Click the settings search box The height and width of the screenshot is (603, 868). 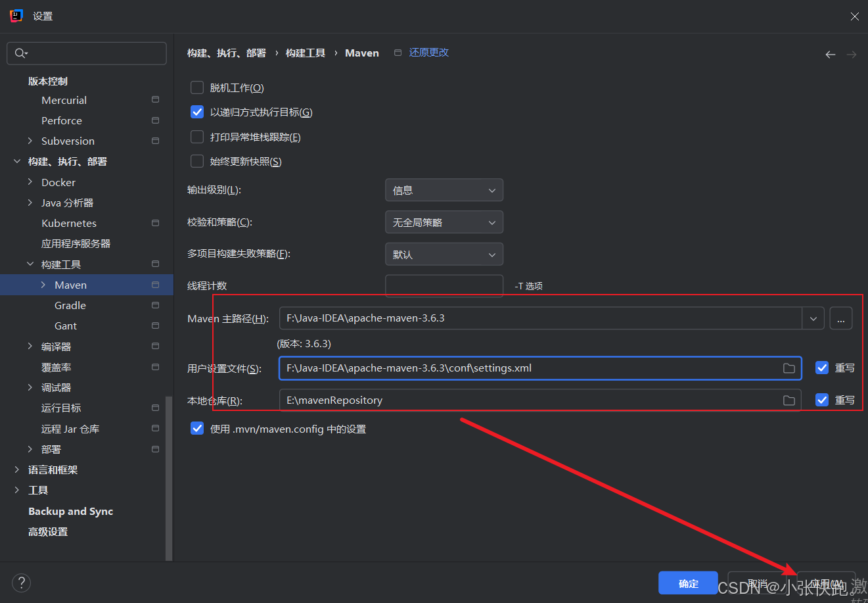tap(87, 53)
